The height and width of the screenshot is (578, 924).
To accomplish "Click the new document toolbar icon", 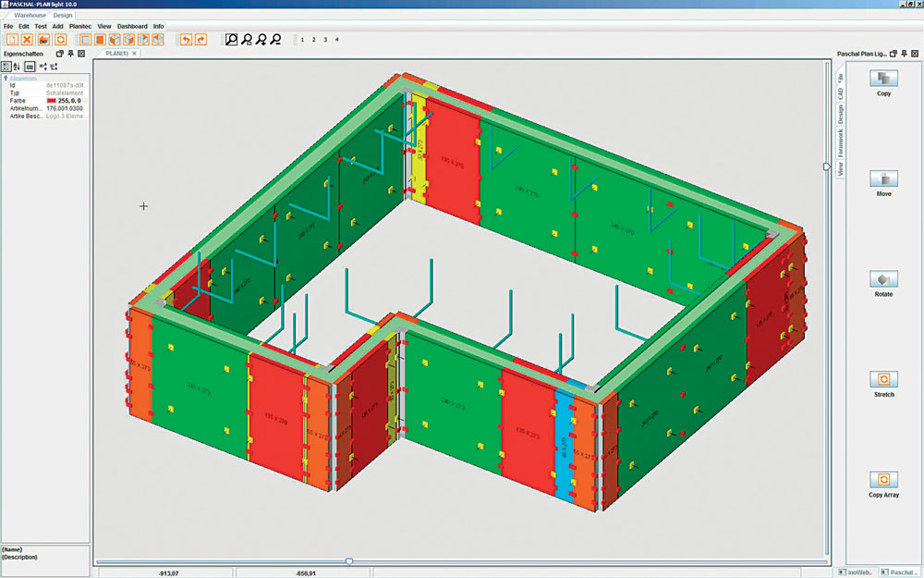I will tap(12, 40).
